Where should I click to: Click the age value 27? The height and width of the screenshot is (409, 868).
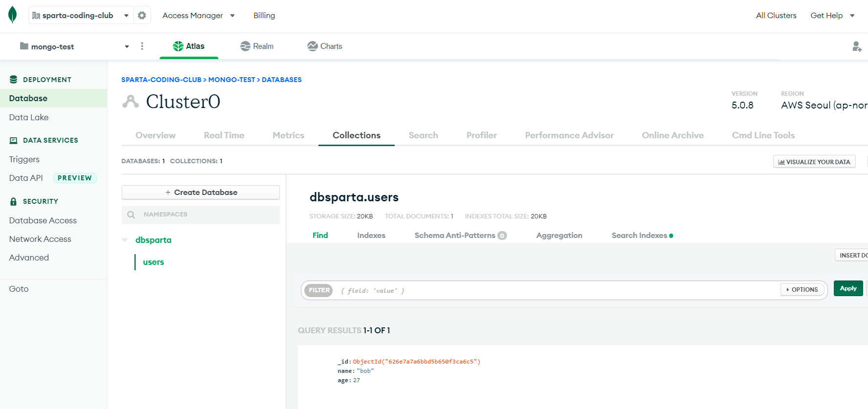pyautogui.click(x=357, y=380)
